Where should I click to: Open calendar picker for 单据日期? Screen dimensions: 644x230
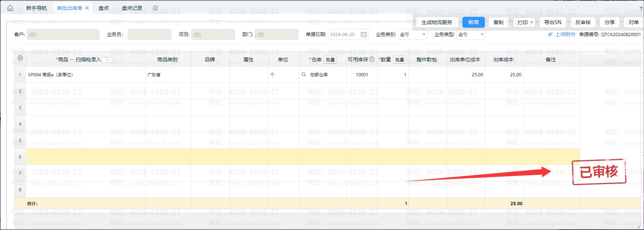(363, 34)
